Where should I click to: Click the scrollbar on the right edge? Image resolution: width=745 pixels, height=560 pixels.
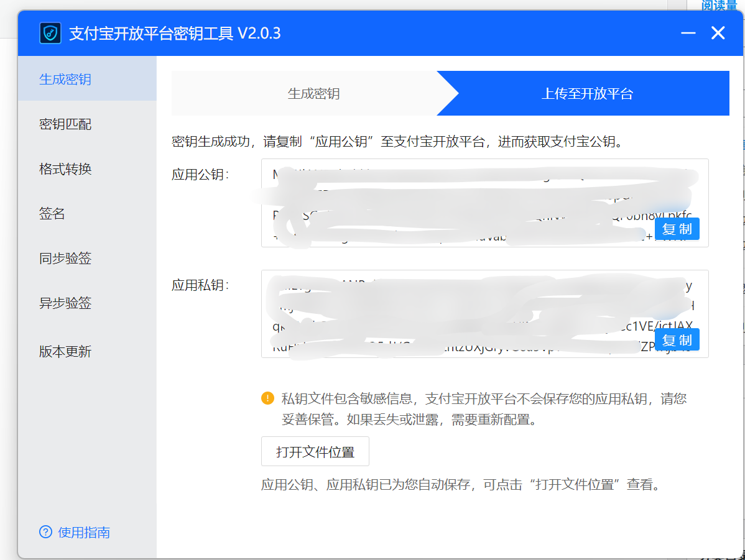pos(741,280)
